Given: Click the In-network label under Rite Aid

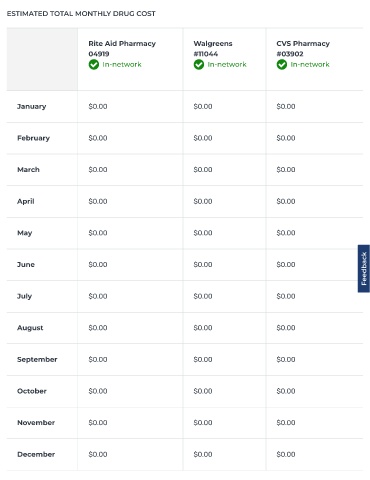Looking at the screenshot, I should pos(122,64).
